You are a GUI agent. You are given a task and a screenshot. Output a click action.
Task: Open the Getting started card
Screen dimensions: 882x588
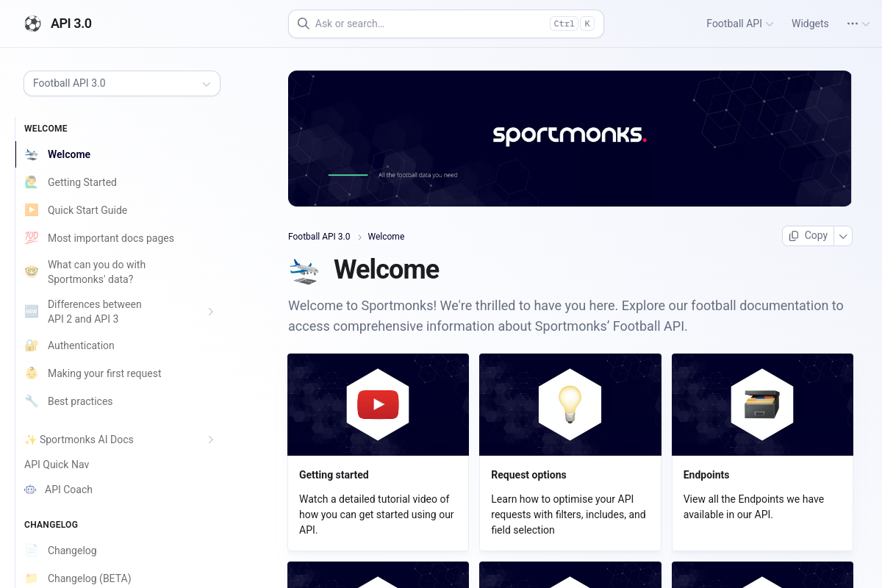pos(378,452)
